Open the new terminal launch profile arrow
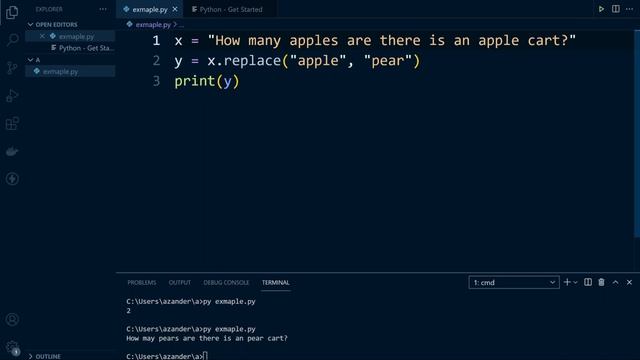Image resolution: width=640 pixels, height=360 pixels. pos(576,282)
